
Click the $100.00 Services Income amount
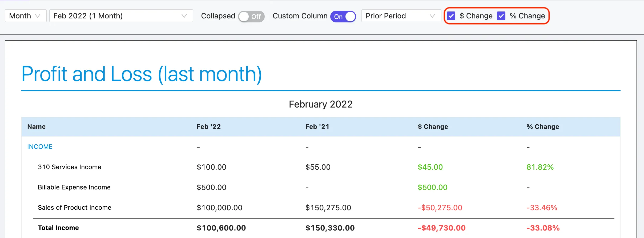pos(211,167)
